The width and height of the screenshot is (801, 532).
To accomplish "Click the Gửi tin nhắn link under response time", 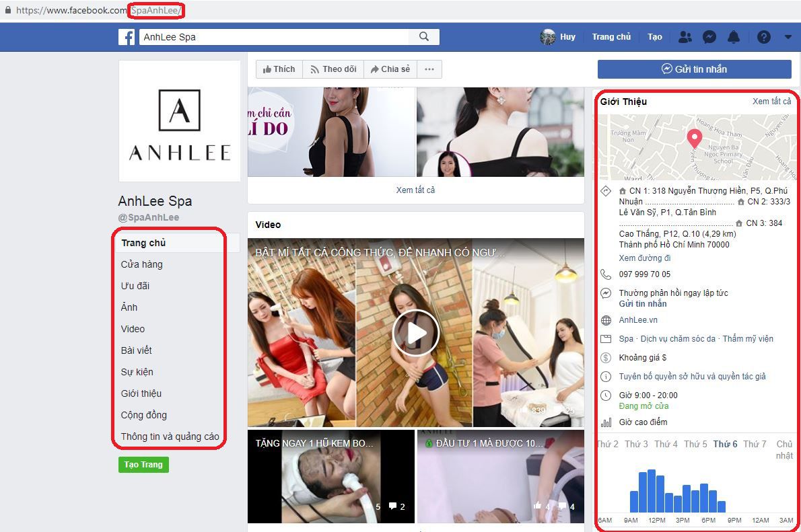I will pyautogui.click(x=643, y=304).
